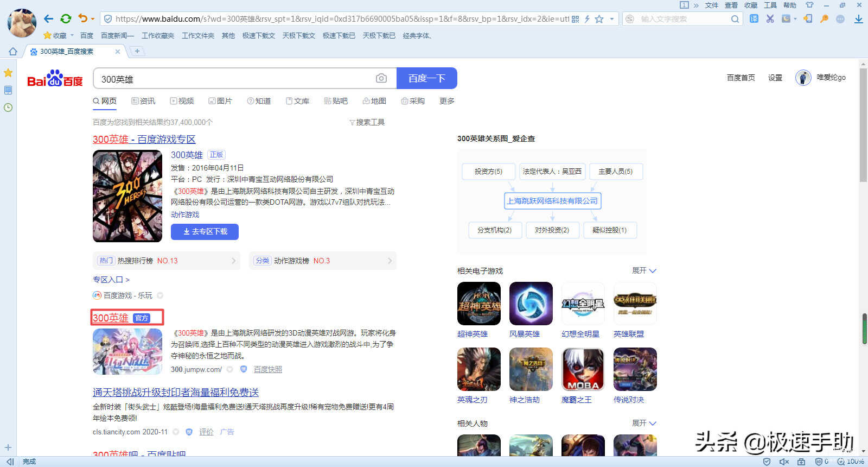
Task: Open the address bar dropdown arrow
Action: (612, 19)
